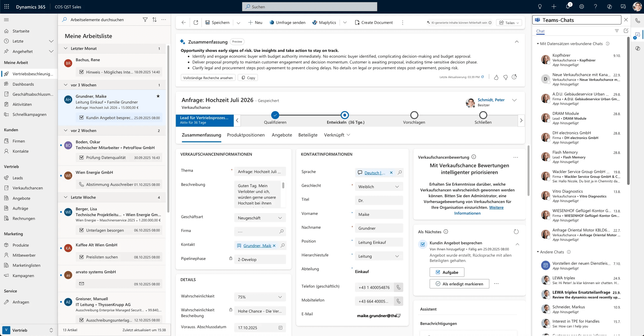This screenshot has height=336, width=644.
Task: Collapse the hamburger navigation menu
Action: pos(7,20)
